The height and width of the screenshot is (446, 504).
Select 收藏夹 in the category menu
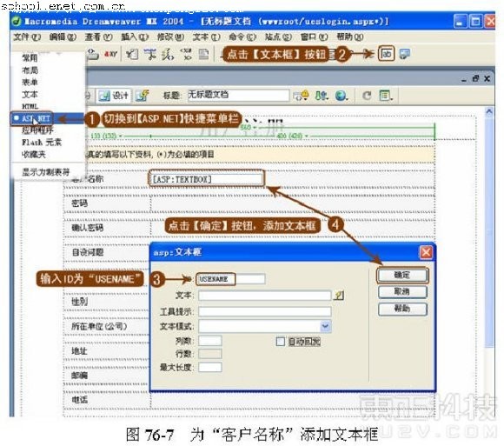point(34,155)
